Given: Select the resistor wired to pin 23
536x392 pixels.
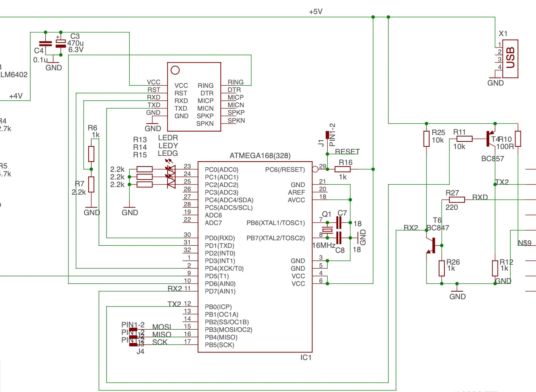Looking at the screenshot, I should click(144, 169).
